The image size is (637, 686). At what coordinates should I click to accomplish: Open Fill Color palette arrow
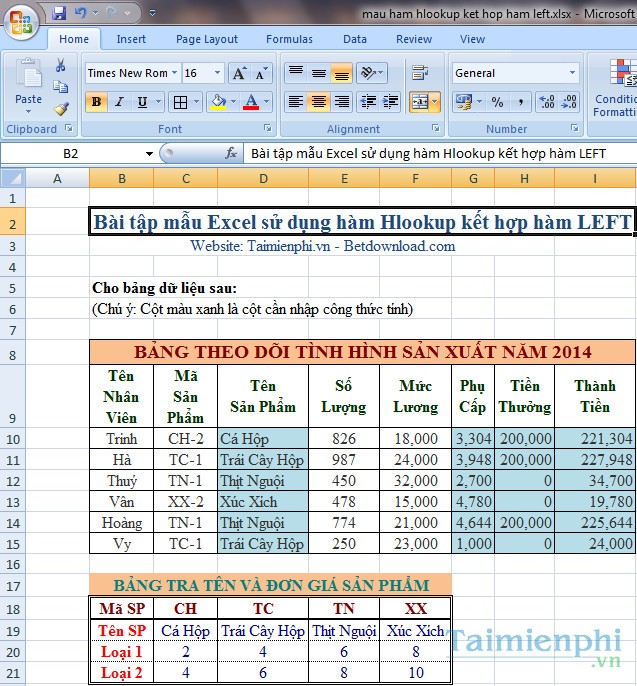coord(234,102)
